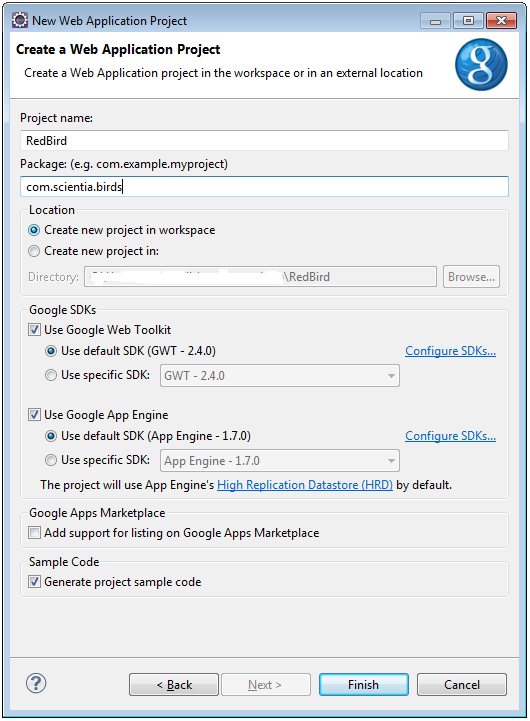Click Browse... next to Directory field
The width and height of the screenshot is (530, 721).
[x=471, y=277]
